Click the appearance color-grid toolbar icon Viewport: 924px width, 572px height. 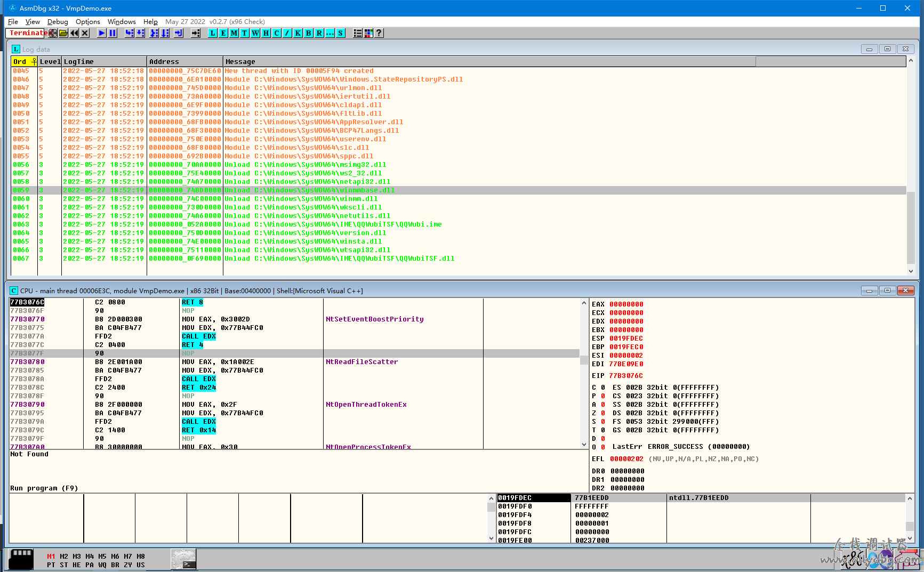click(368, 33)
